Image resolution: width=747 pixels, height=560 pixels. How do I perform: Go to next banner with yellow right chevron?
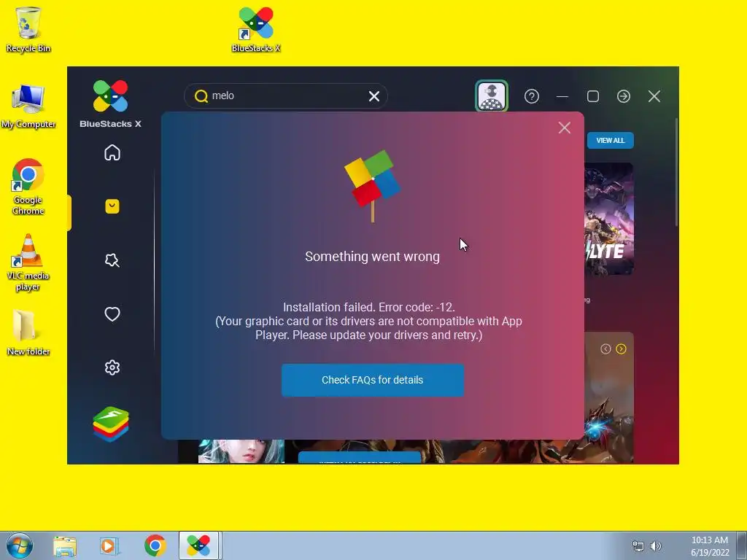tap(622, 349)
